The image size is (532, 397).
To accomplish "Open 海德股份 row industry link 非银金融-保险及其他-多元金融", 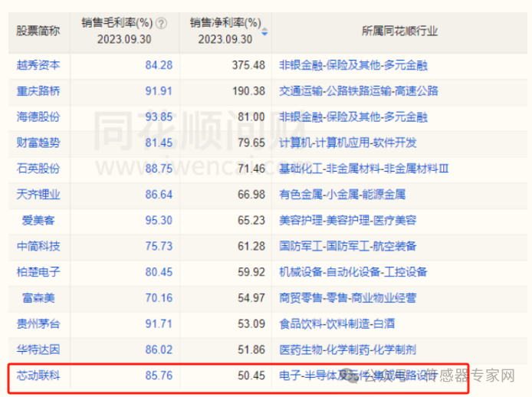I will 353,116.
